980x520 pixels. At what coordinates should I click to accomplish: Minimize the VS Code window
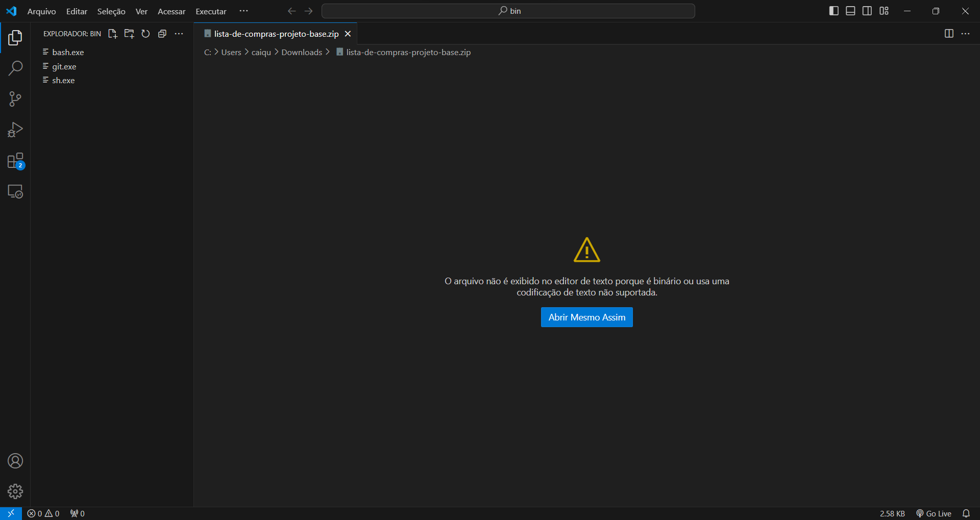tap(907, 11)
